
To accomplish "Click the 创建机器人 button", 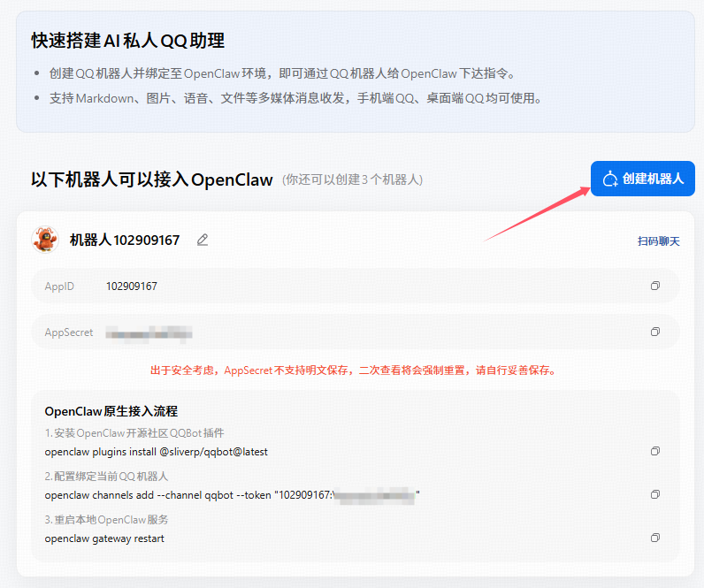I will coord(642,179).
